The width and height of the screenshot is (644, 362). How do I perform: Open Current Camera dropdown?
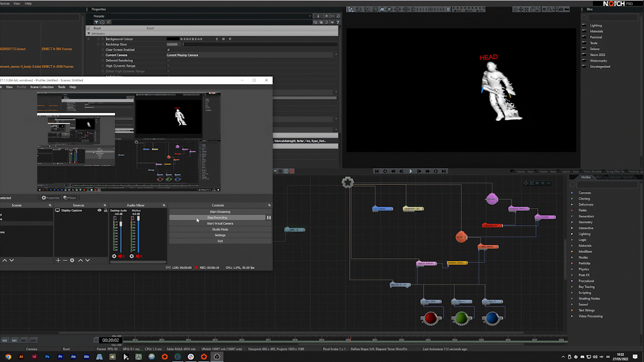pyautogui.click(x=252, y=55)
